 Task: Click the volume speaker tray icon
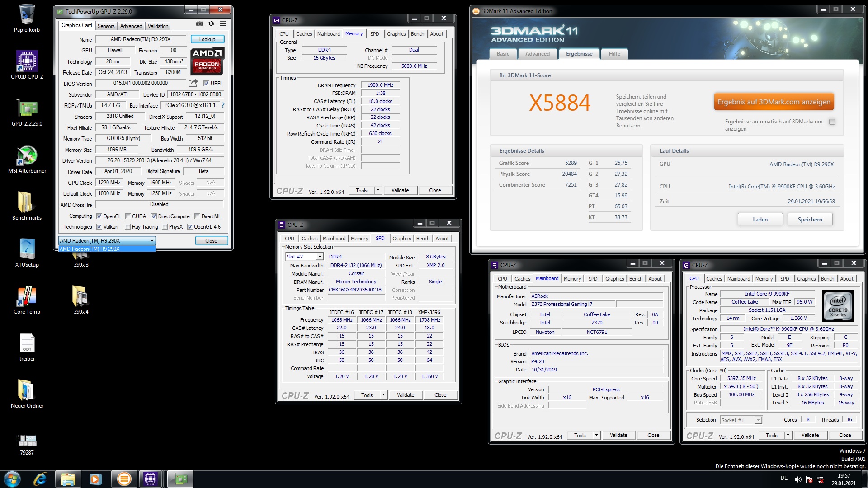(x=798, y=479)
